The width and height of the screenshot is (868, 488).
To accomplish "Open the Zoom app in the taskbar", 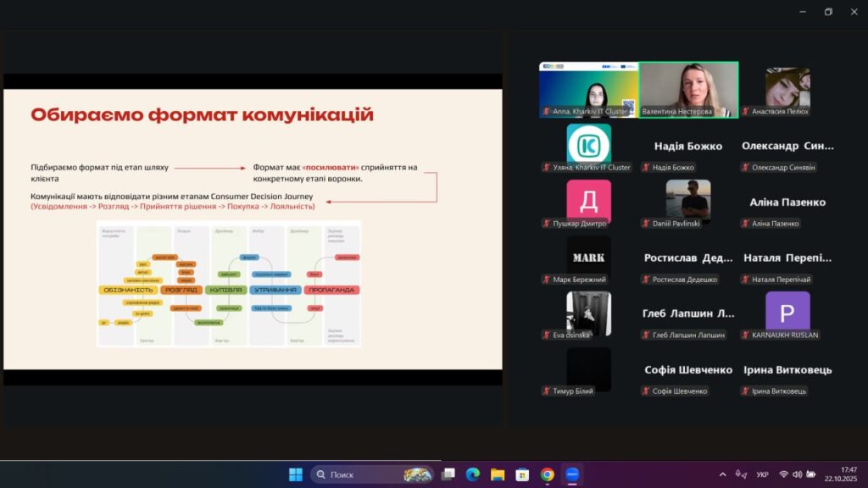I will click(572, 474).
